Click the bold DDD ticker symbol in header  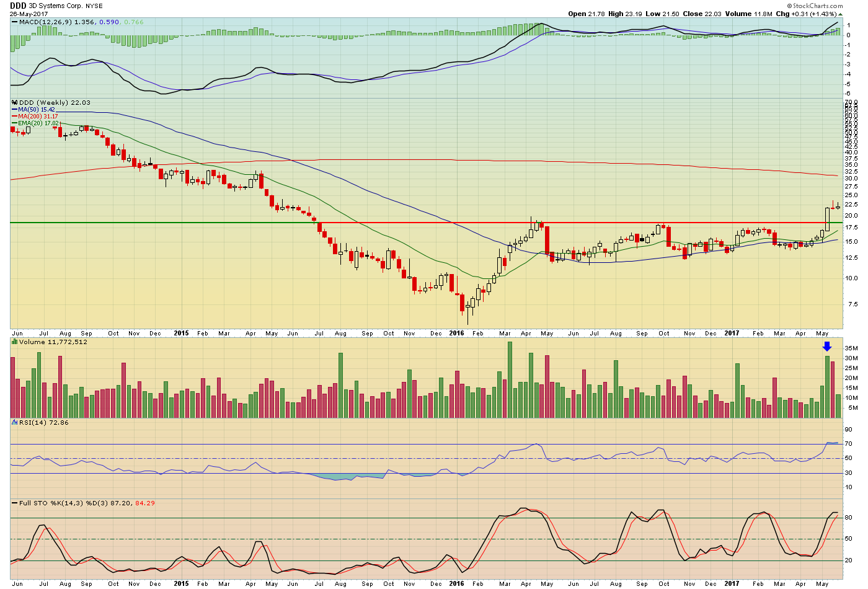click(x=18, y=6)
